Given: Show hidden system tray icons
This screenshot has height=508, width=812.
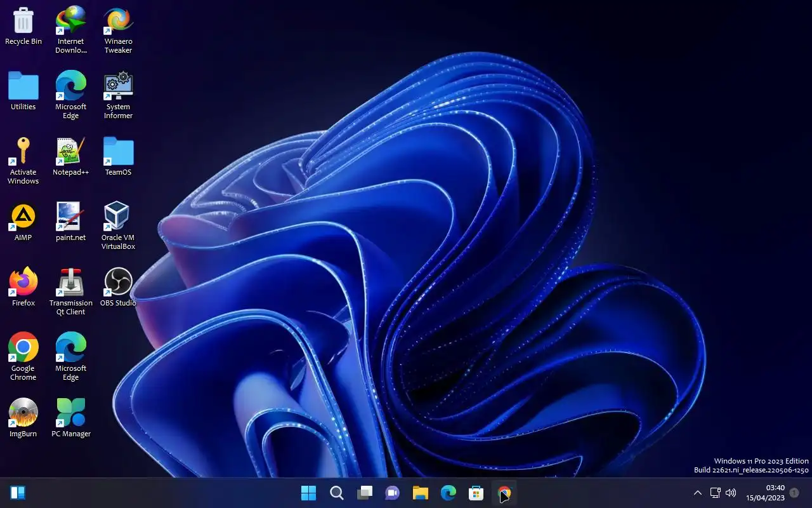Looking at the screenshot, I should [x=698, y=493].
